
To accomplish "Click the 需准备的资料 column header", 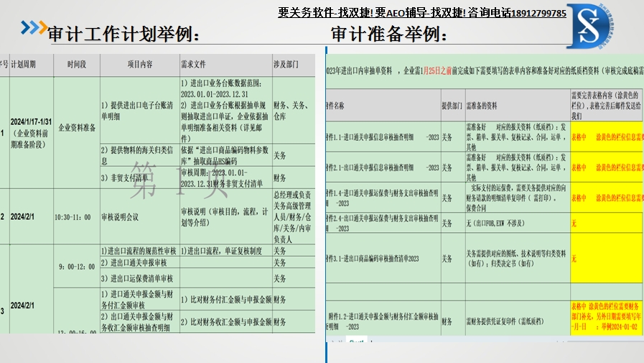I will [482, 105].
